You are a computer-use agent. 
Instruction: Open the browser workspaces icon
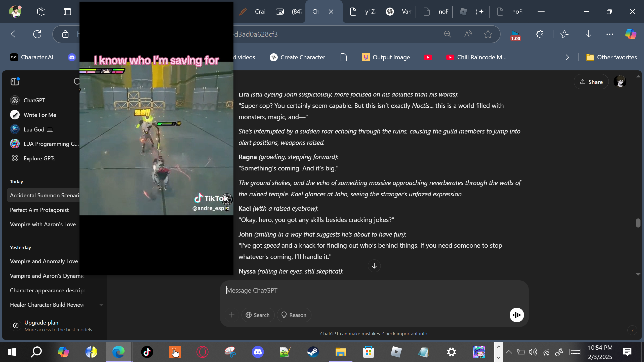41,12
